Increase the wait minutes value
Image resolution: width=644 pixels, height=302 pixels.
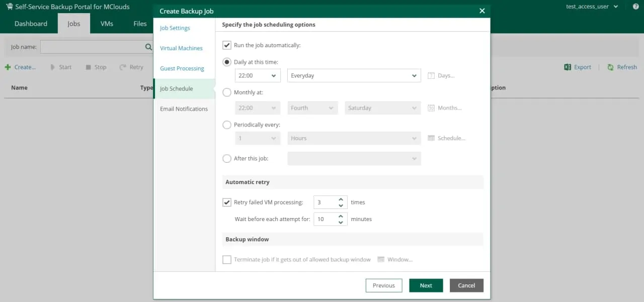(341, 217)
